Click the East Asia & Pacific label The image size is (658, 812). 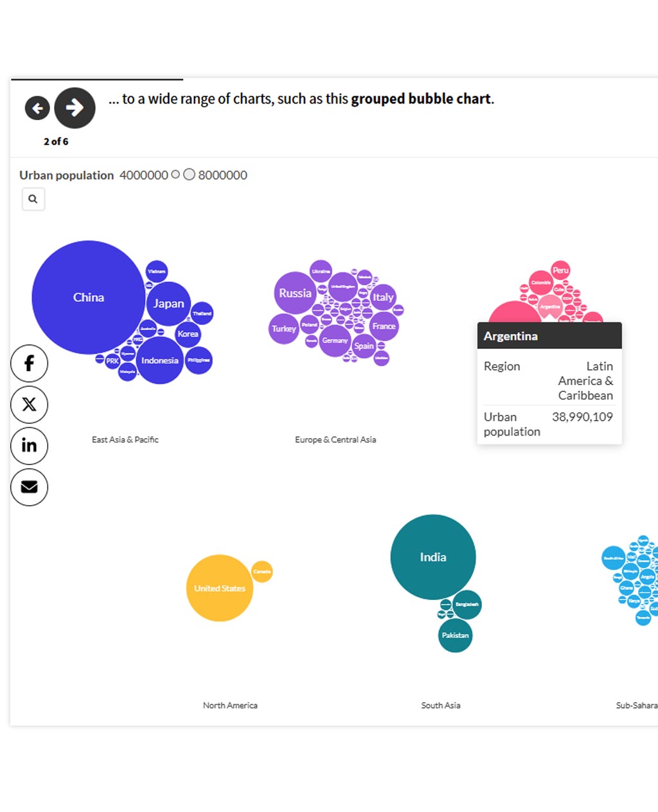(125, 439)
